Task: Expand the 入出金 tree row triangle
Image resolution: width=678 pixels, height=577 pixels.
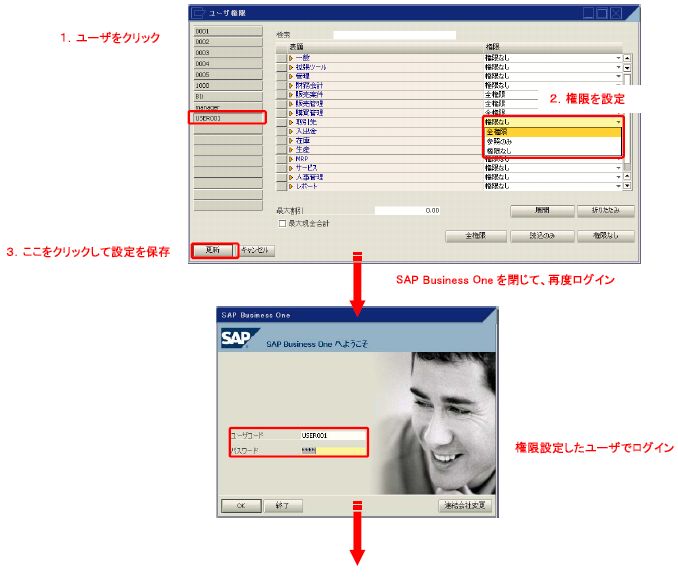Action: 291,131
